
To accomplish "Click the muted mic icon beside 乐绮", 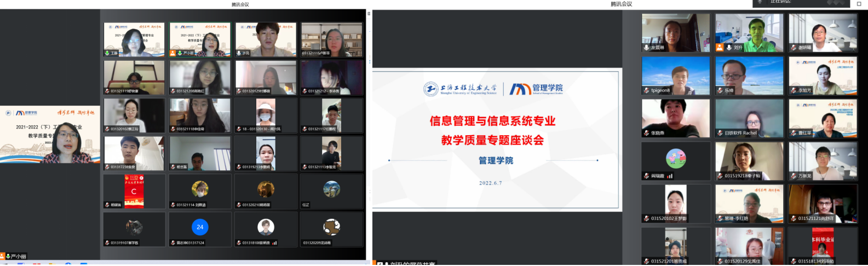I will coord(720,90).
